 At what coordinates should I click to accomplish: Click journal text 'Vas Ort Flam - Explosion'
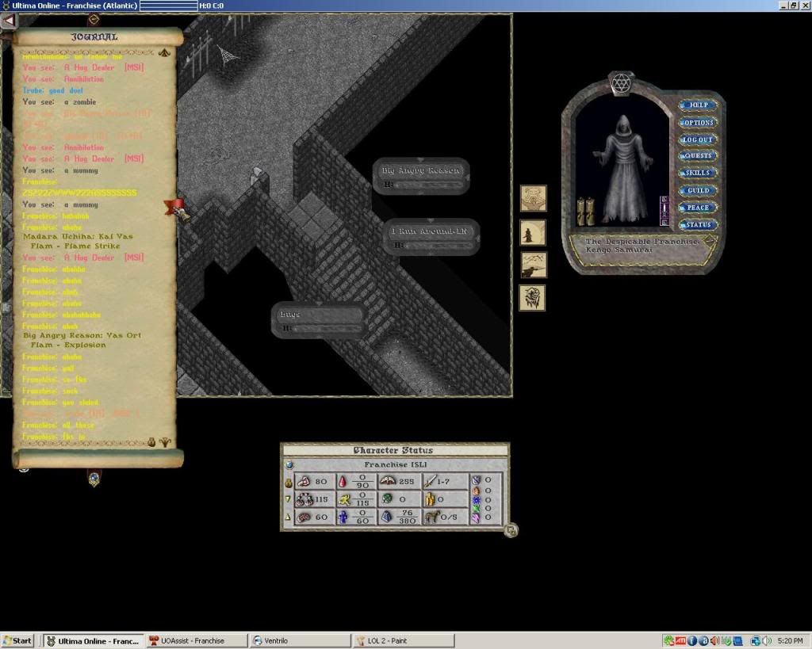pos(86,340)
